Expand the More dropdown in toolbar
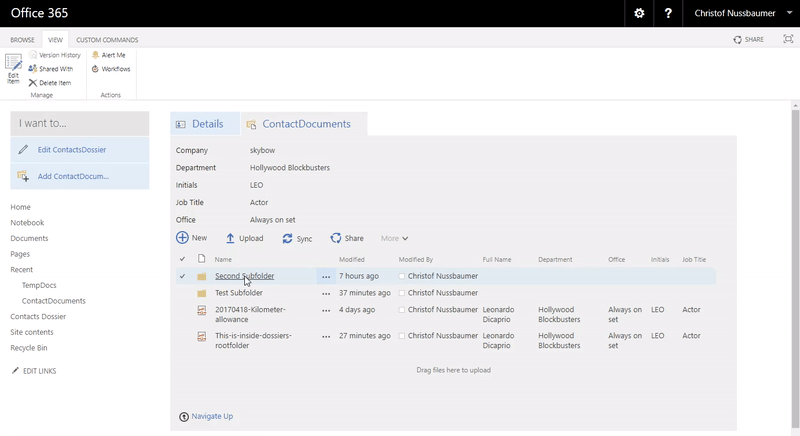This screenshot has width=800, height=436. [x=394, y=239]
